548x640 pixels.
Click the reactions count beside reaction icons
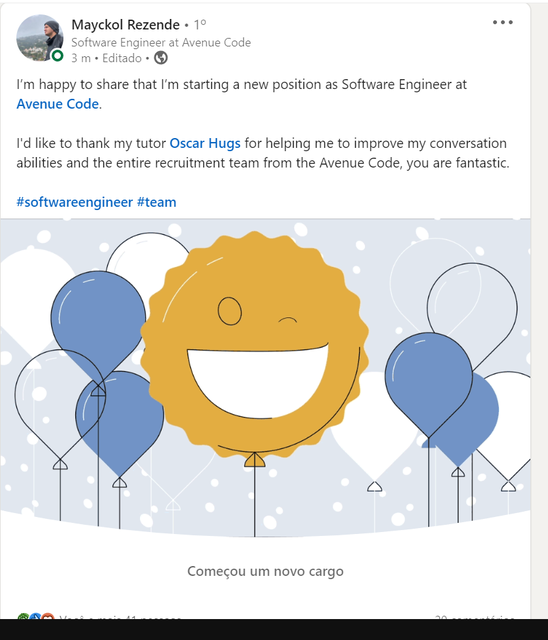120,617
